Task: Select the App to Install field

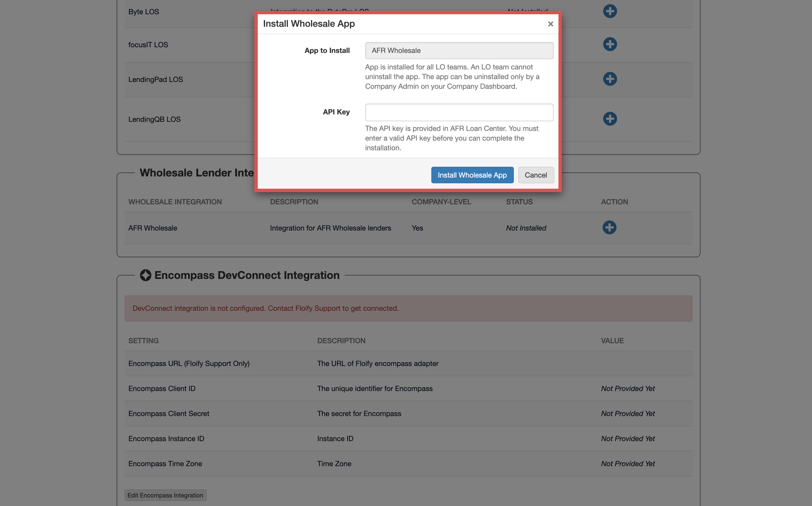Action: point(459,50)
